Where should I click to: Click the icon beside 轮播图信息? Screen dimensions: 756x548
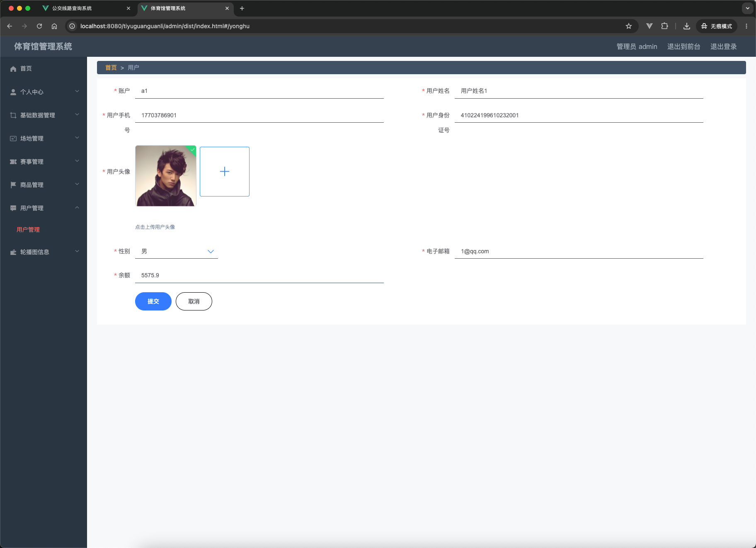click(x=13, y=252)
